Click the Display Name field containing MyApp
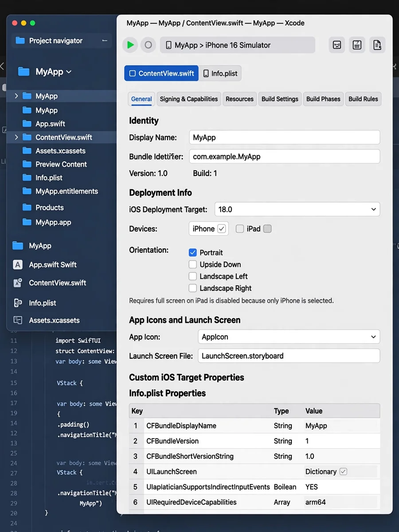This screenshot has width=399, height=532. click(284, 137)
